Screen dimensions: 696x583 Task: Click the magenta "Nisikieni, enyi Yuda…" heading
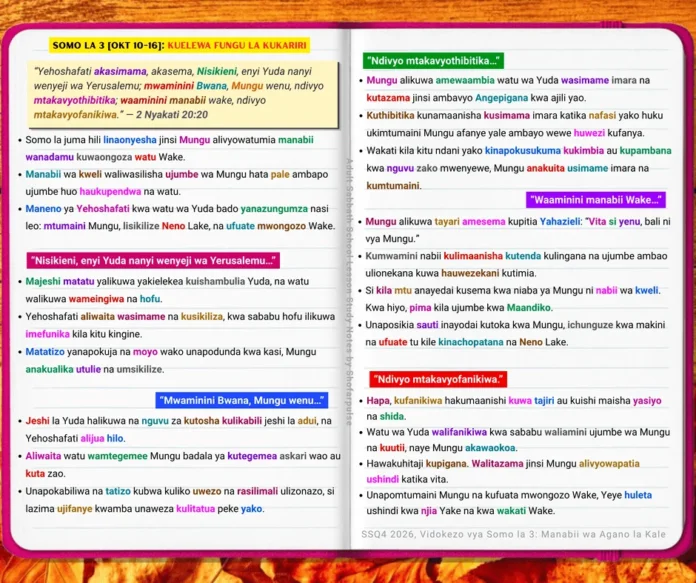(153, 261)
